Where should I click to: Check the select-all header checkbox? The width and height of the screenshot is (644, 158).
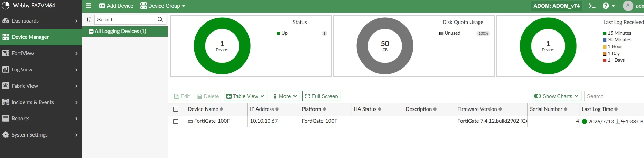click(176, 109)
